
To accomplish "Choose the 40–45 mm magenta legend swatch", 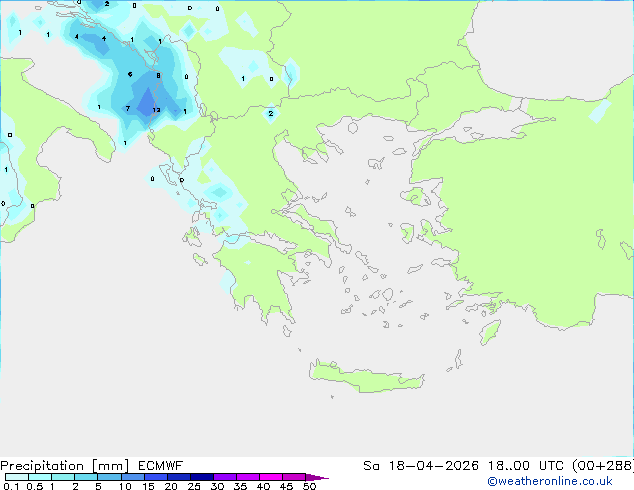I will click(x=271, y=477).
